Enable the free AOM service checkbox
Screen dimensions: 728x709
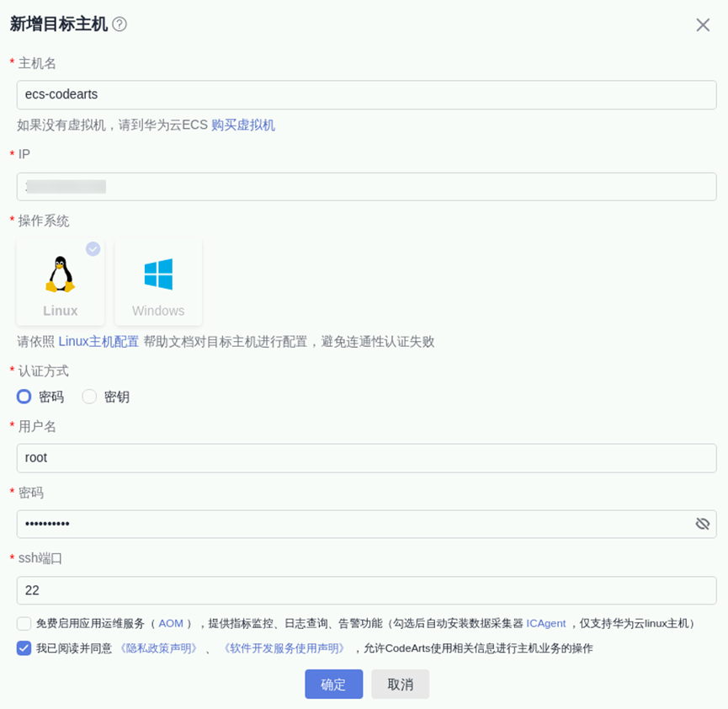pyautogui.click(x=24, y=623)
